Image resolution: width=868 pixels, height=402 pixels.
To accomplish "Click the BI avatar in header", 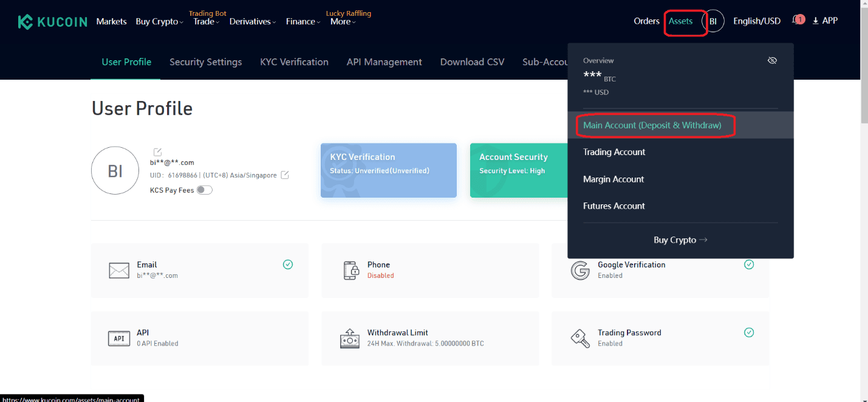I will click(713, 21).
